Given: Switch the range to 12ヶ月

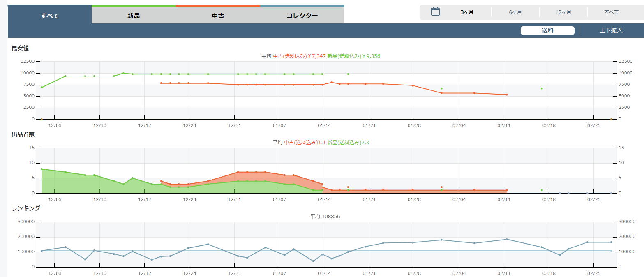Looking at the screenshot, I should click(x=563, y=12).
